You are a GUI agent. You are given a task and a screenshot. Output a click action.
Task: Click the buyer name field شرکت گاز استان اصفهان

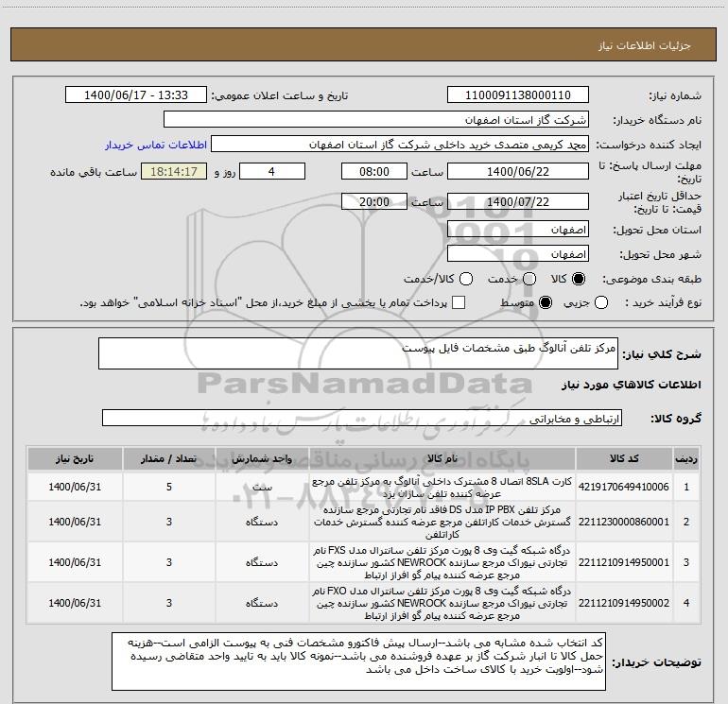pyautogui.click(x=376, y=119)
